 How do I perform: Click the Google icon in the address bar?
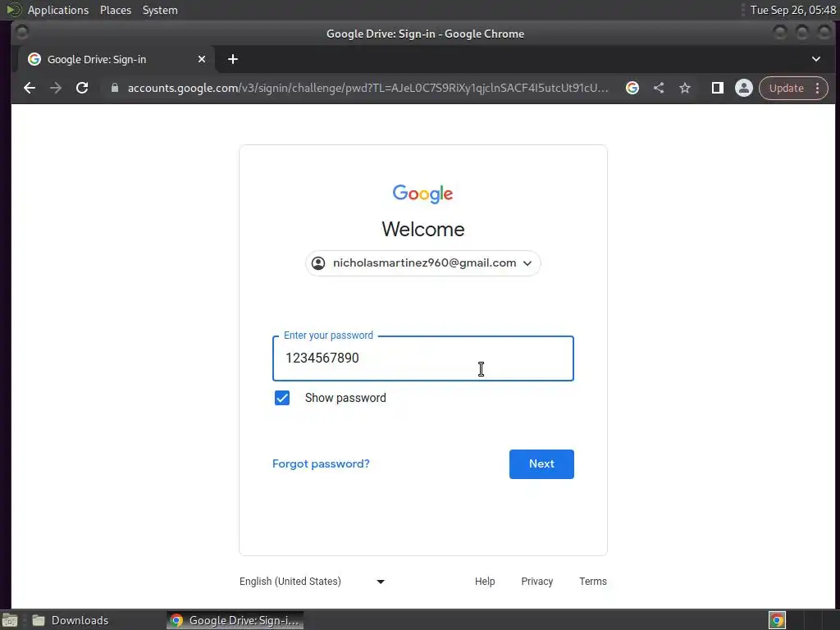pyautogui.click(x=632, y=88)
